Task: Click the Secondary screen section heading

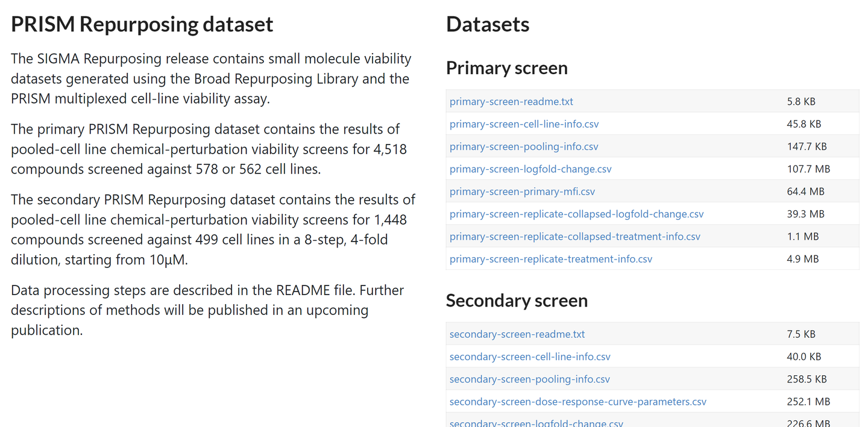Action: [517, 301]
